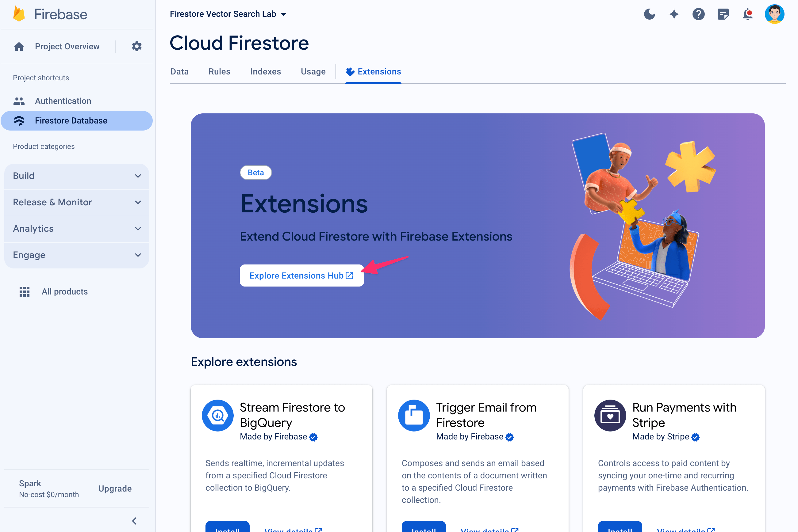Click the Stream Firestore to BigQuery icon
798x532 pixels.
tap(217, 414)
